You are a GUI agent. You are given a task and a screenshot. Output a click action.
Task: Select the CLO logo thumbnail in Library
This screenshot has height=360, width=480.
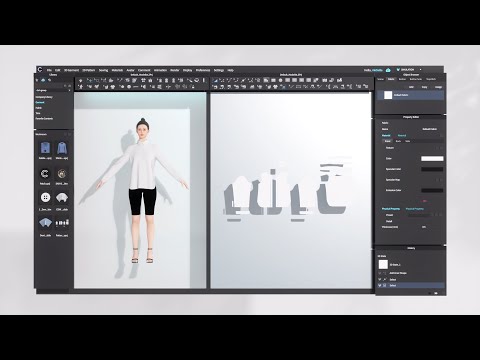click(x=45, y=174)
